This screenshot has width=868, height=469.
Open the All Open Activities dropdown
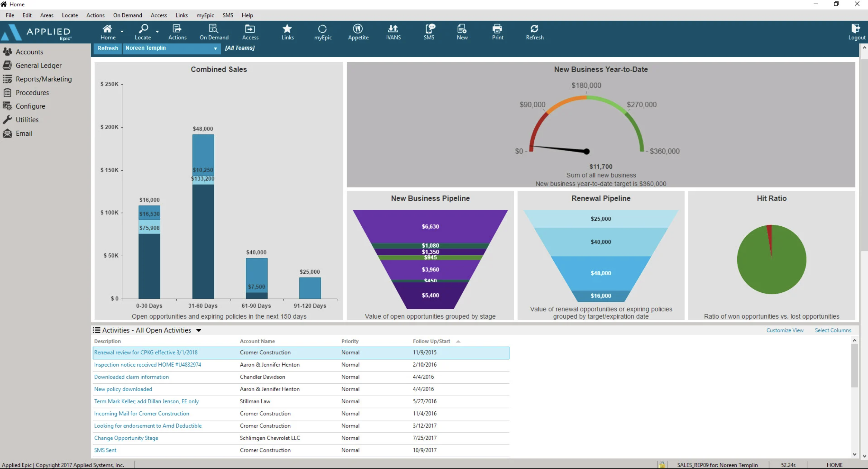199,330
